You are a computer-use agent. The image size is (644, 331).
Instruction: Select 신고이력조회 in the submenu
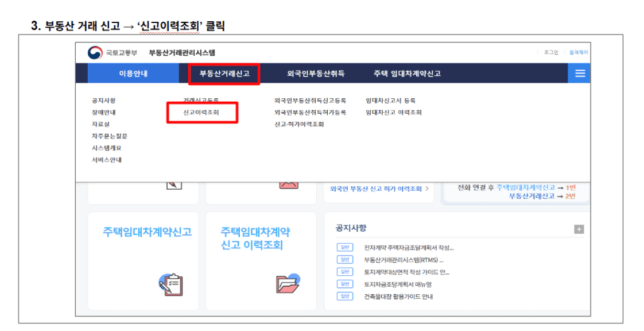point(201,113)
